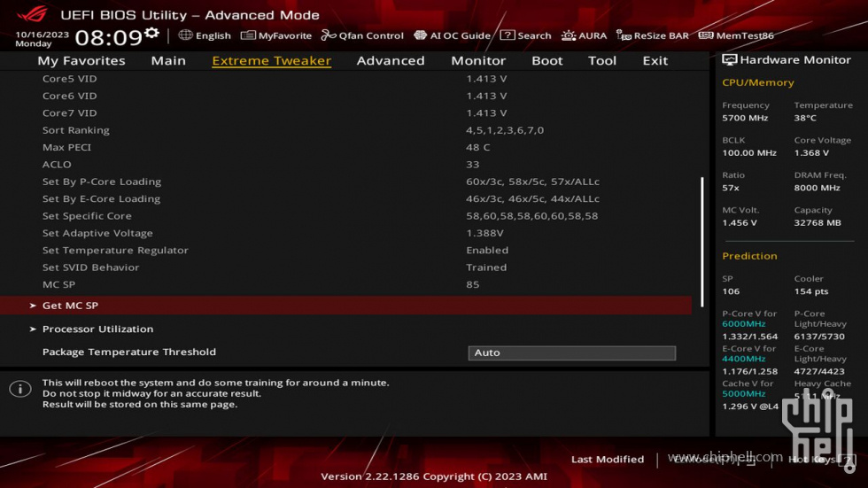Open Qfan Control fan icon

(x=329, y=35)
